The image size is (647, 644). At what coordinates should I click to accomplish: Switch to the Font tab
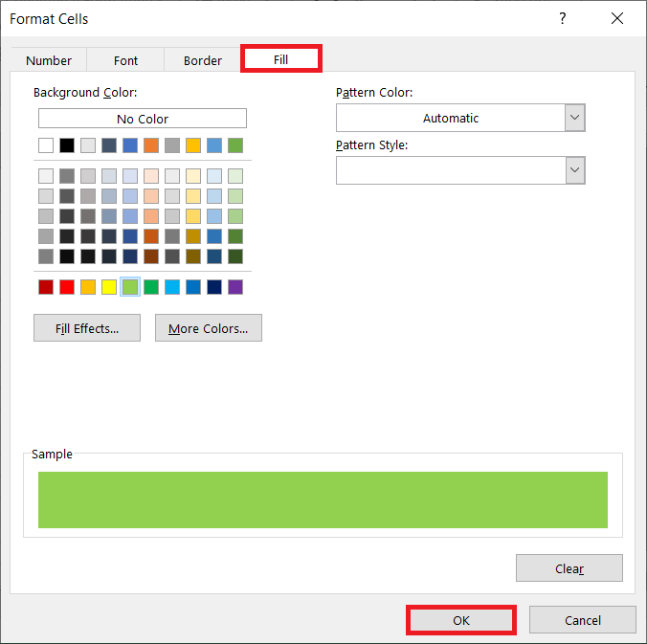click(x=125, y=60)
